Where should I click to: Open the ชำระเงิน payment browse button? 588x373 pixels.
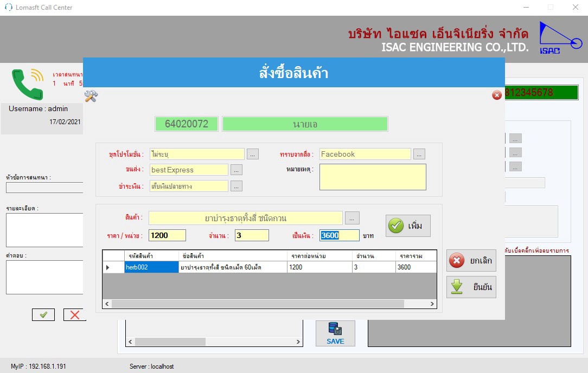[236, 186]
